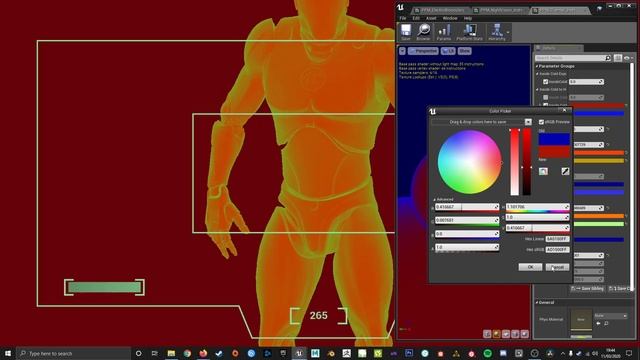Open the Phys Material None dropdown
This screenshot has width=640, height=360.
(x=610, y=316)
